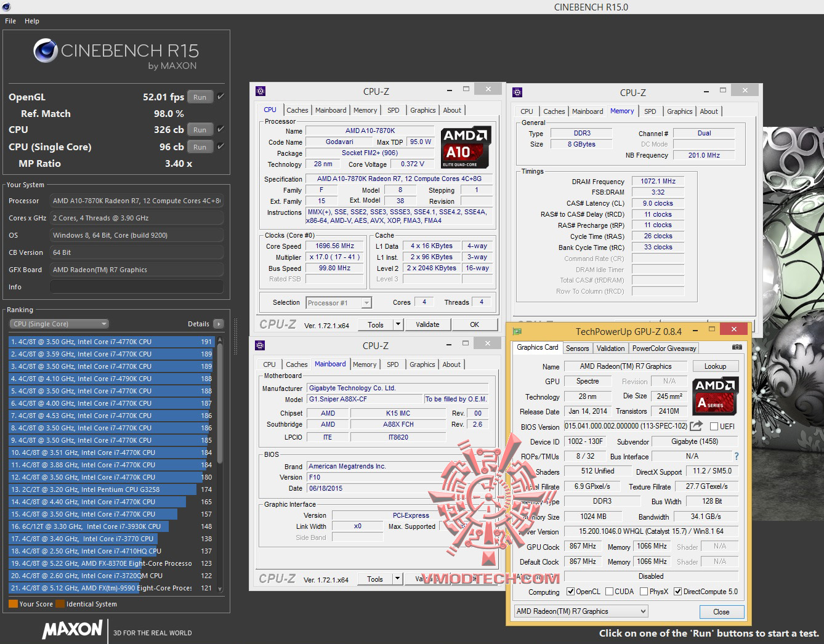Run the CPU (Single Core) benchmark

[x=200, y=147]
